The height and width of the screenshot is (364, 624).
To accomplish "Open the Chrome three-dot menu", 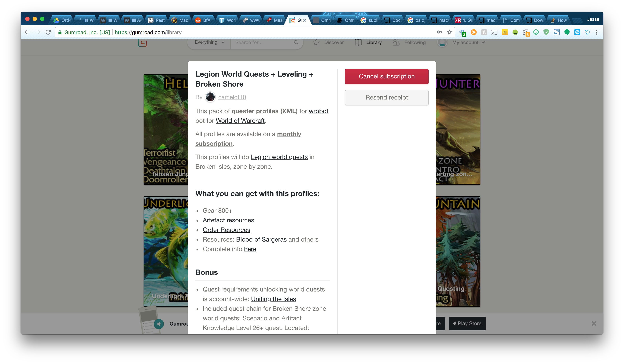I will [x=596, y=32].
